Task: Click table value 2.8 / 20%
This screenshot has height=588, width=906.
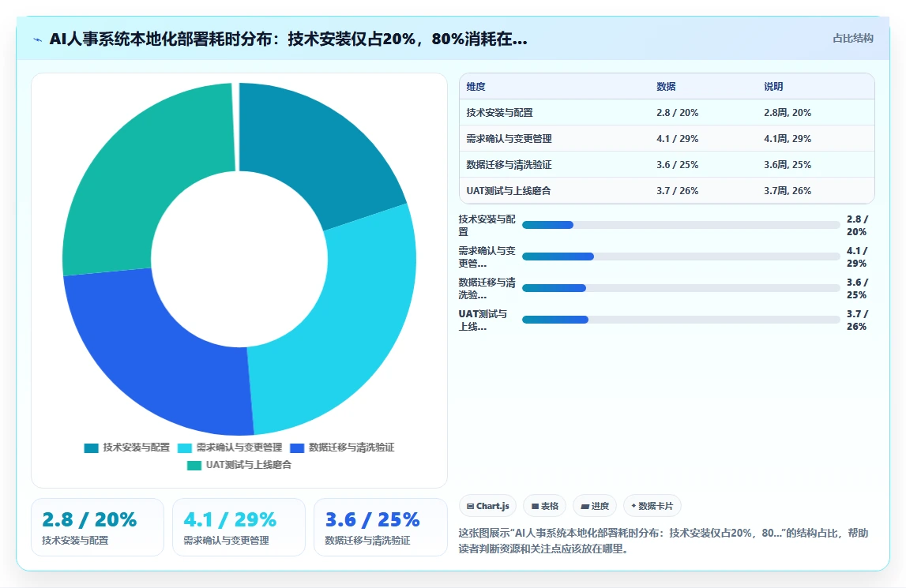Action: [677, 113]
